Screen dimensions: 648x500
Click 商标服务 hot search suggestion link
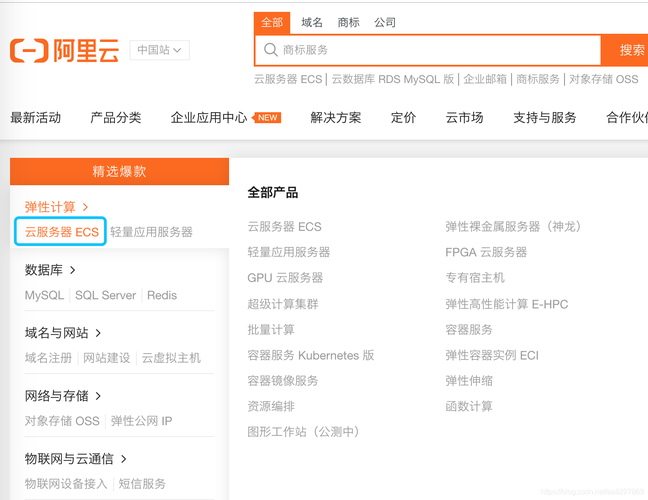538,79
